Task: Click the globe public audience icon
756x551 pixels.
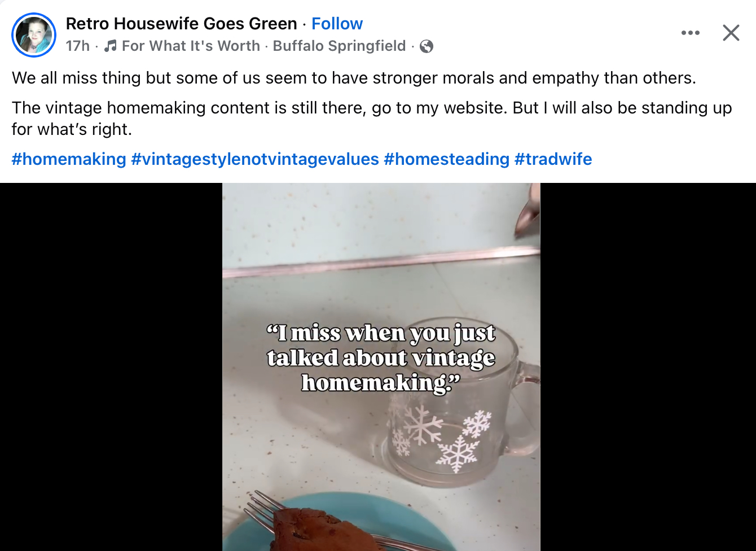Action: click(x=427, y=46)
